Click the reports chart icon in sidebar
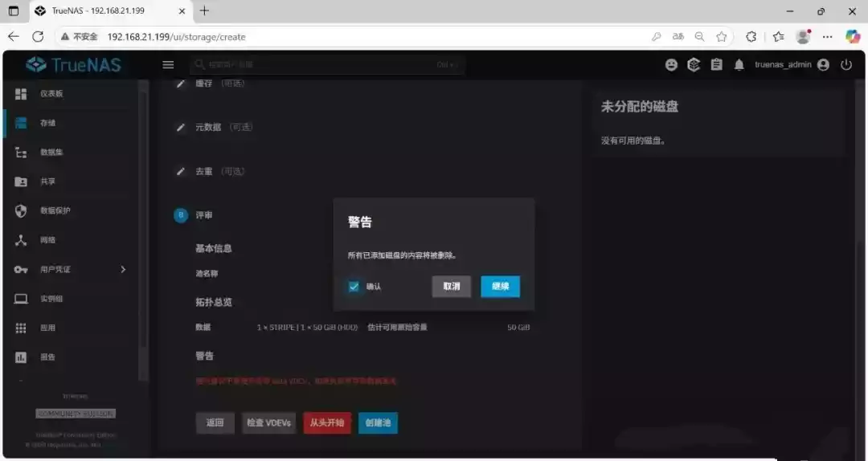This screenshot has width=868, height=461. tap(21, 357)
